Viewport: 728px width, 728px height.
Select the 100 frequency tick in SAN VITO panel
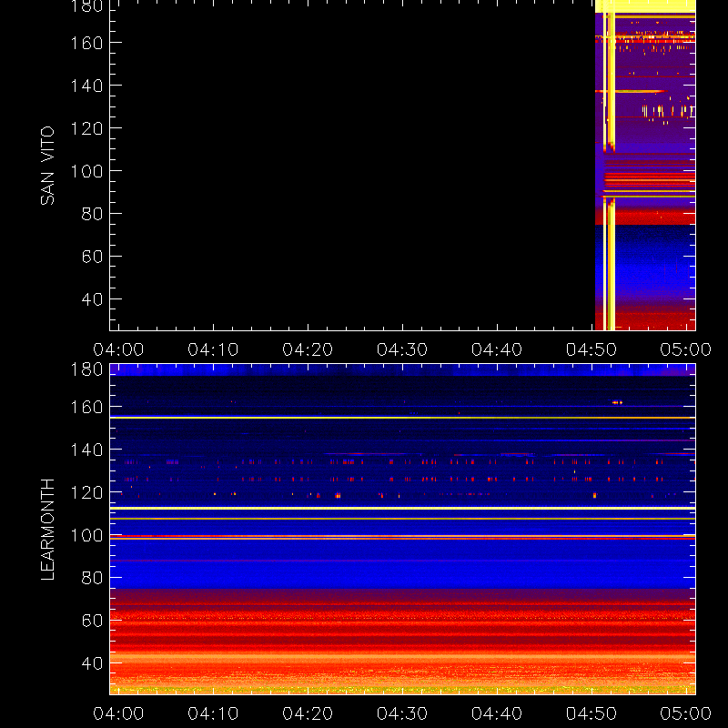pyautogui.click(x=86, y=171)
